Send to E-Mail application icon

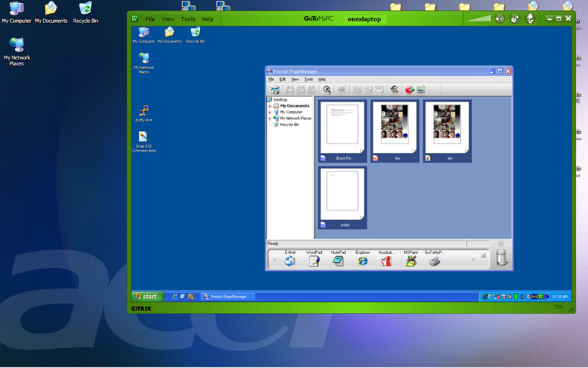pos(290,261)
